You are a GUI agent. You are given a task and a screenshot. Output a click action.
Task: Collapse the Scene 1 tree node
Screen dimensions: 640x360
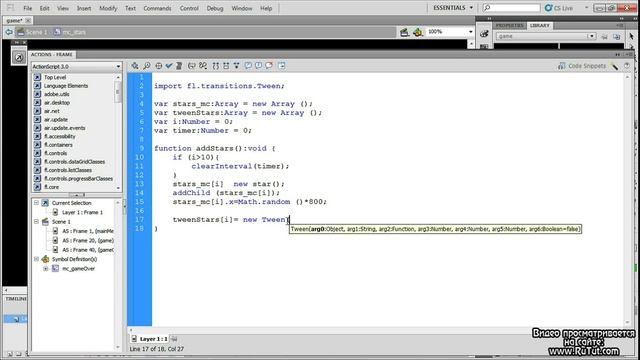click(x=36, y=222)
